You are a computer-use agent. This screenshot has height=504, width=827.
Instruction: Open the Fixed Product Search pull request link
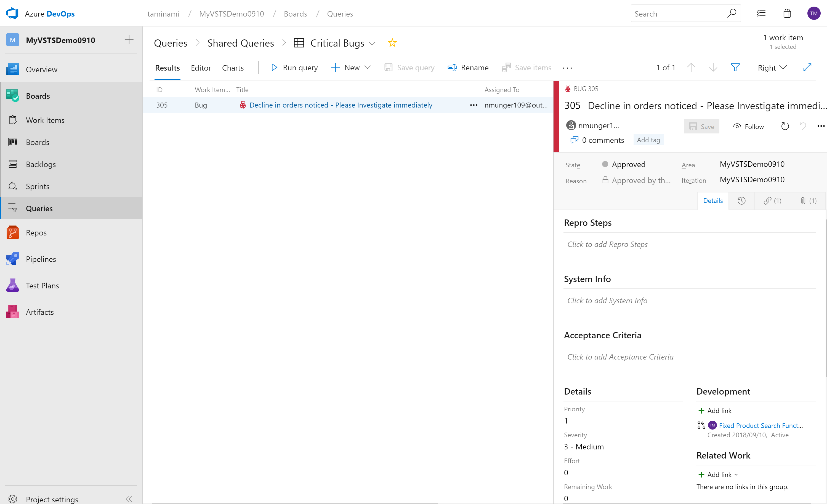click(760, 425)
